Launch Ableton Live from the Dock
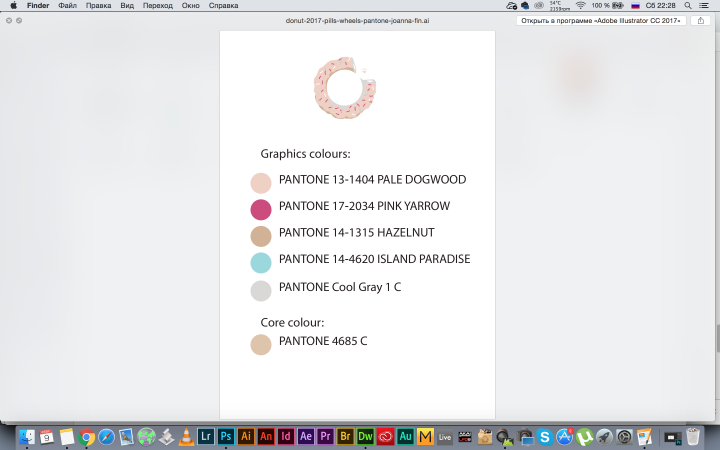This screenshot has height=450, width=720. coord(445,437)
